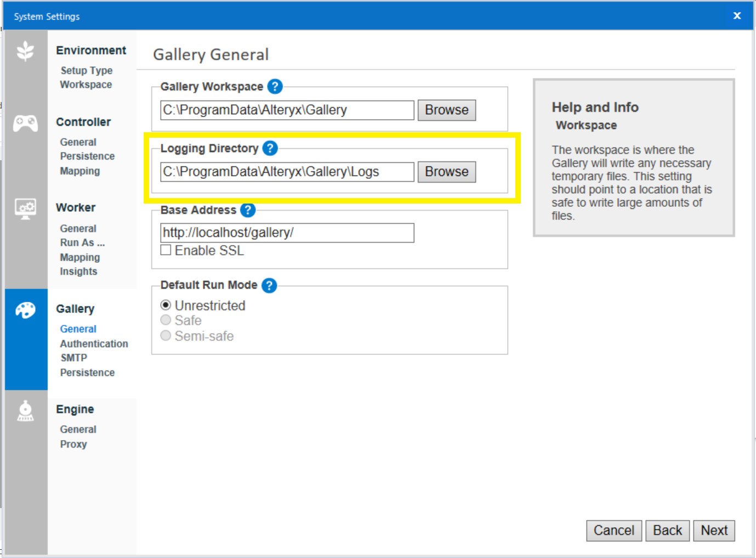Close the System Settings window

(737, 16)
